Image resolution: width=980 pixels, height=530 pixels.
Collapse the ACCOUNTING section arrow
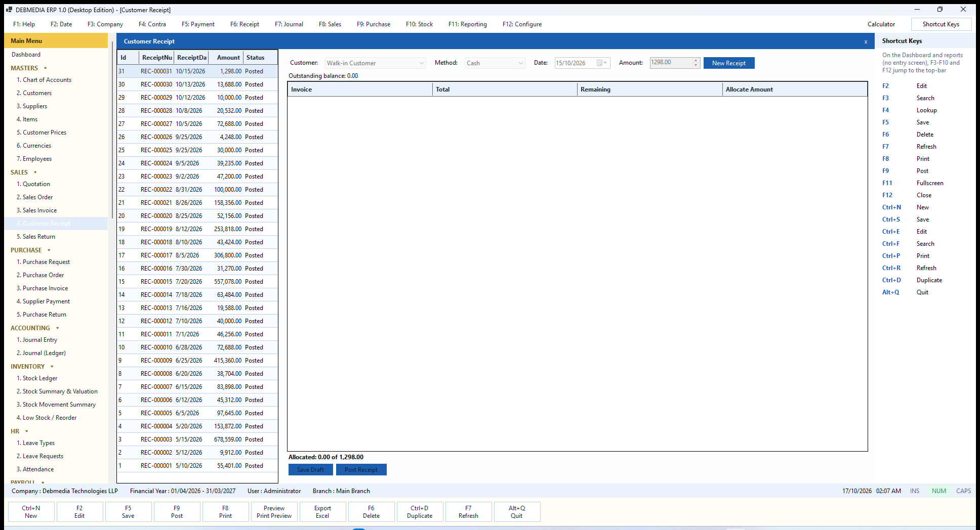57,328
